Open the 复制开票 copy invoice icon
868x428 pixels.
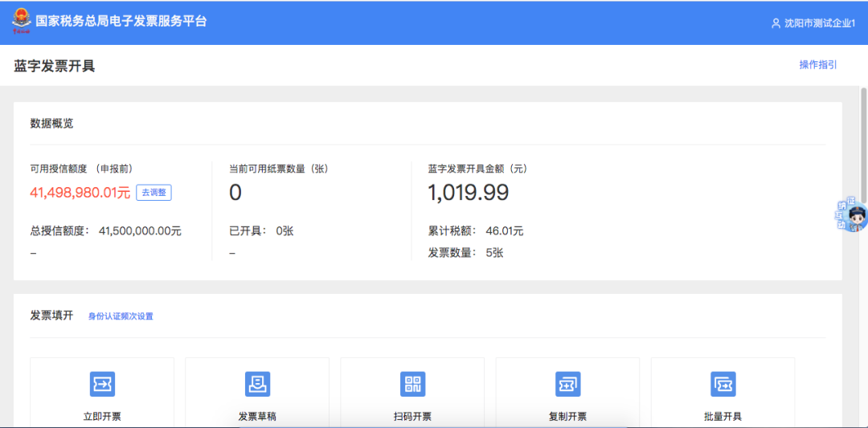point(567,384)
